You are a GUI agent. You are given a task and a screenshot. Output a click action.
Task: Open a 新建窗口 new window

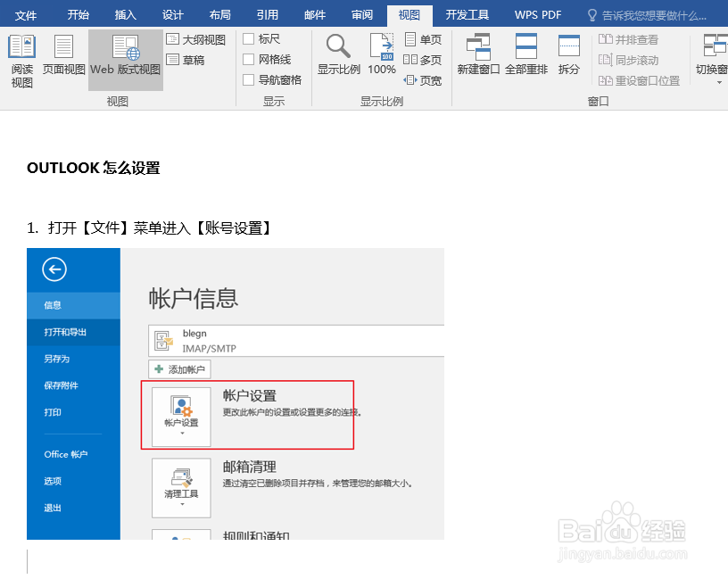478,54
